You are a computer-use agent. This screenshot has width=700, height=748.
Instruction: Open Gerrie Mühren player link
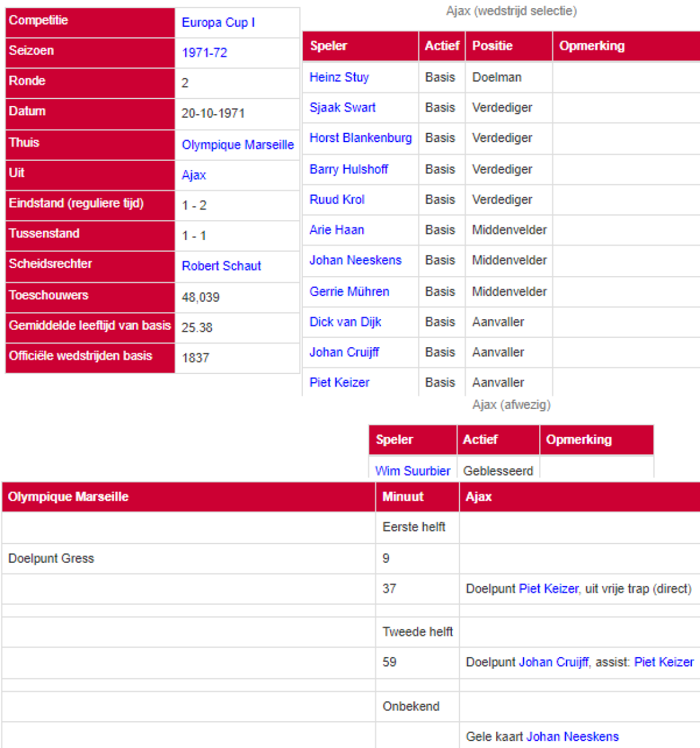pyautogui.click(x=349, y=291)
